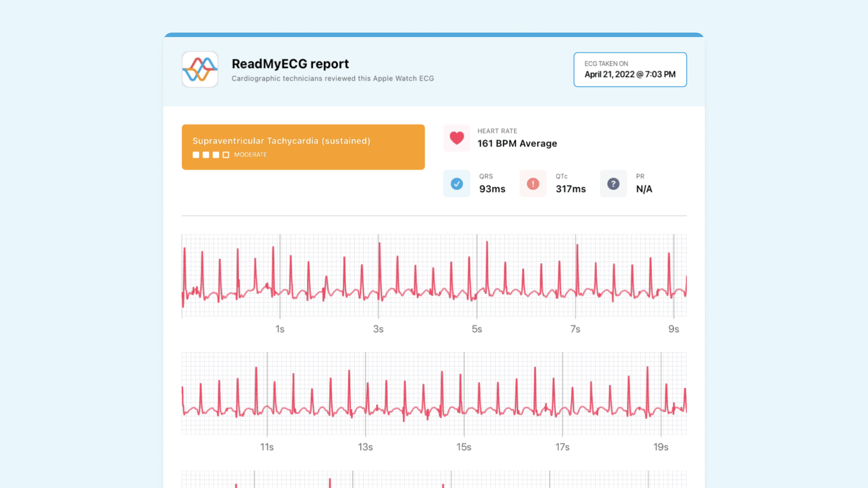Select the Supraventricular Tachycardia diagnosis banner
The image size is (868, 488).
click(x=303, y=147)
